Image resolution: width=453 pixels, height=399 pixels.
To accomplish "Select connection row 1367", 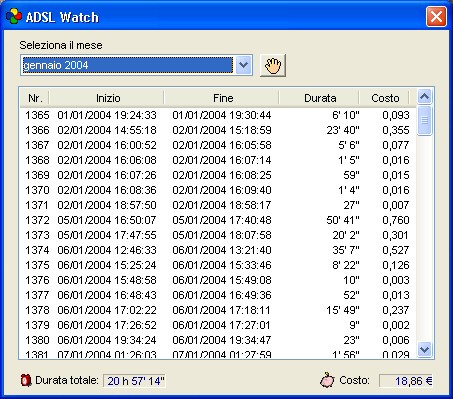I will tap(217, 145).
